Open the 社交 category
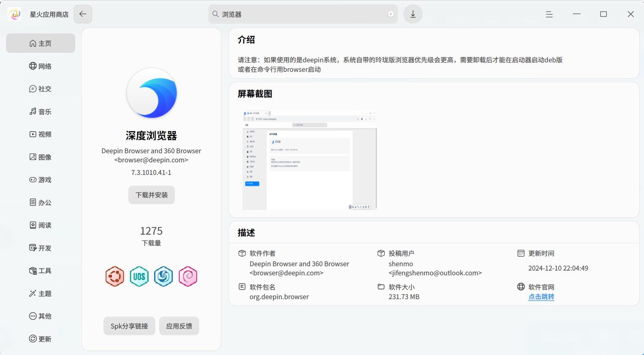644x355 pixels. pyautogui.click(x=40, y=89)
